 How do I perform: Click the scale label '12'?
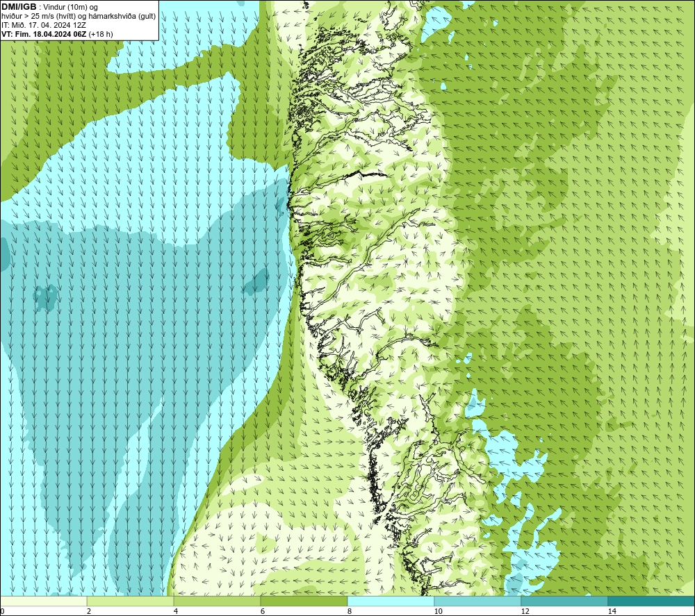[525, 611]
